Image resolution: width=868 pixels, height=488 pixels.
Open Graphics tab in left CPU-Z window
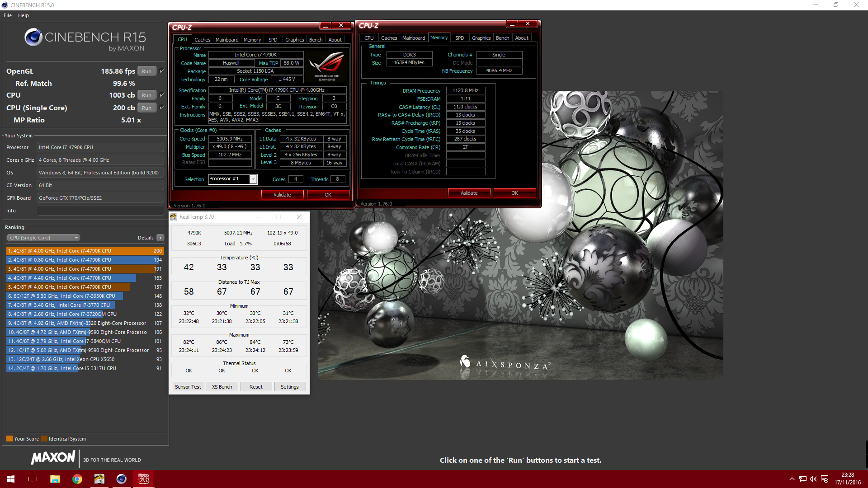[x=295, y=40]
